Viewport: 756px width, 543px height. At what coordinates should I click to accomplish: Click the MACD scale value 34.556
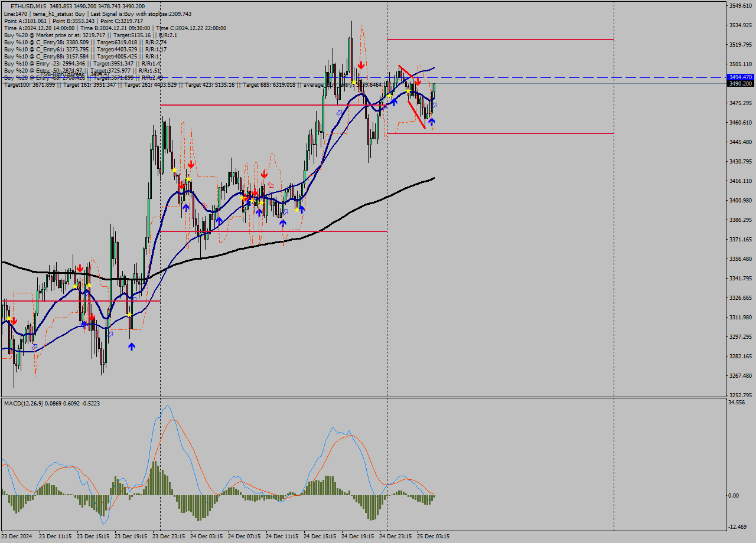[737, 403]
